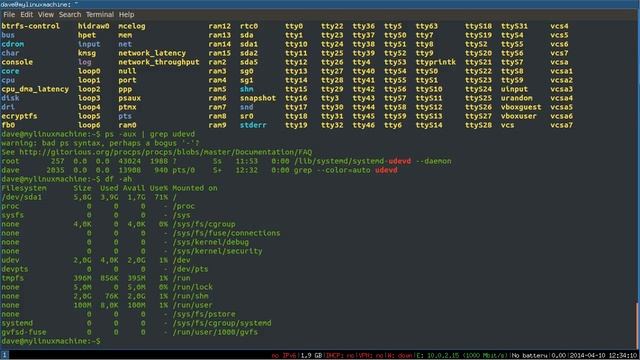Click the 'kmsg' device entry
Screen dimensions: 640x360
point(87,53)
